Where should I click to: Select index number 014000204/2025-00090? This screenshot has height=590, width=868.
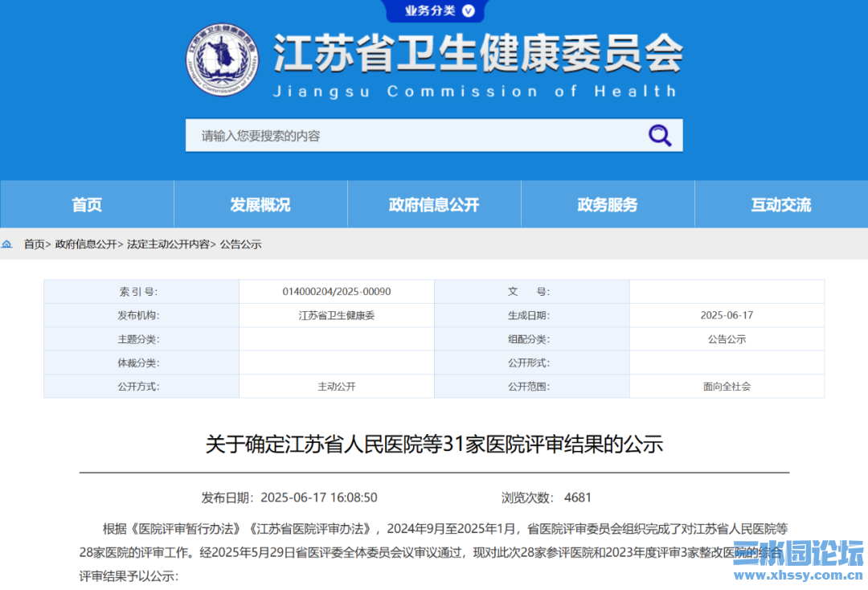pos(337,292)
